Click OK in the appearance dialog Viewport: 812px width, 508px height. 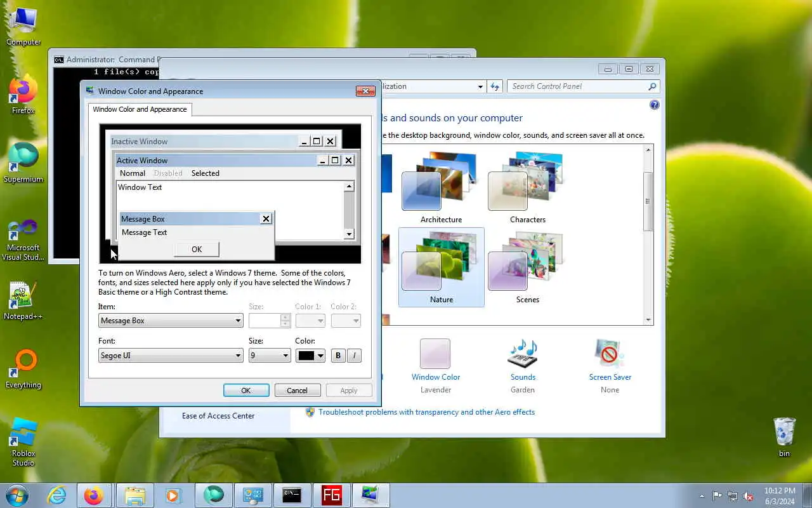(x=246, y=391)
